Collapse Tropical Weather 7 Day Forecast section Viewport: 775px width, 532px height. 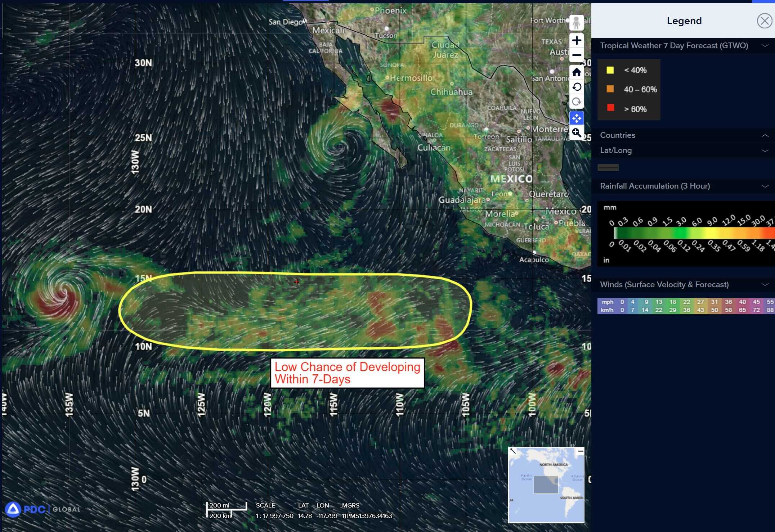tap(765, 46)
